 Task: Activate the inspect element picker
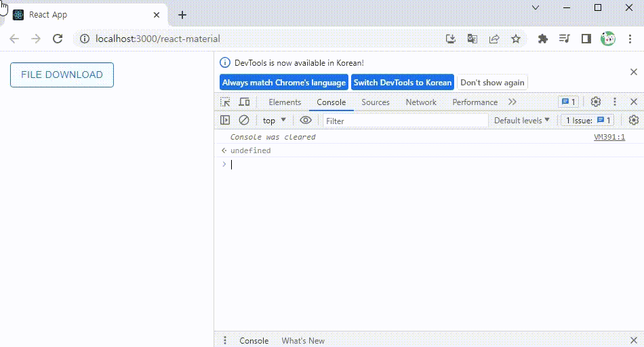coord(225,102)
